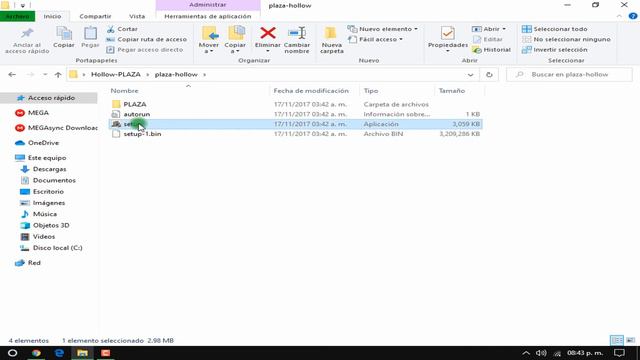Screen dimensions: 640x360
Task: Click the Pegar paste icon
Action: (90, 38)
